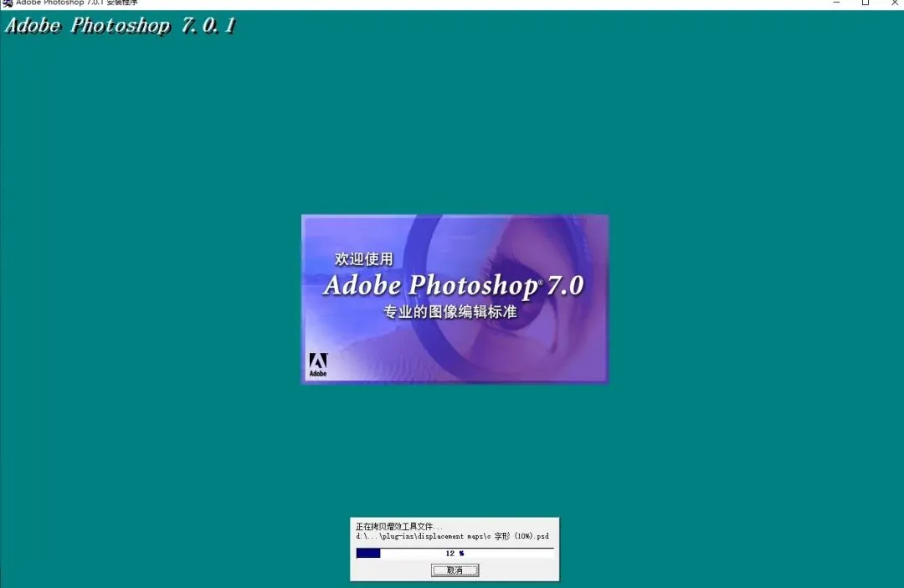The image size is (904, 588).
Task: Close the installer window
Action: coord(894,3)
